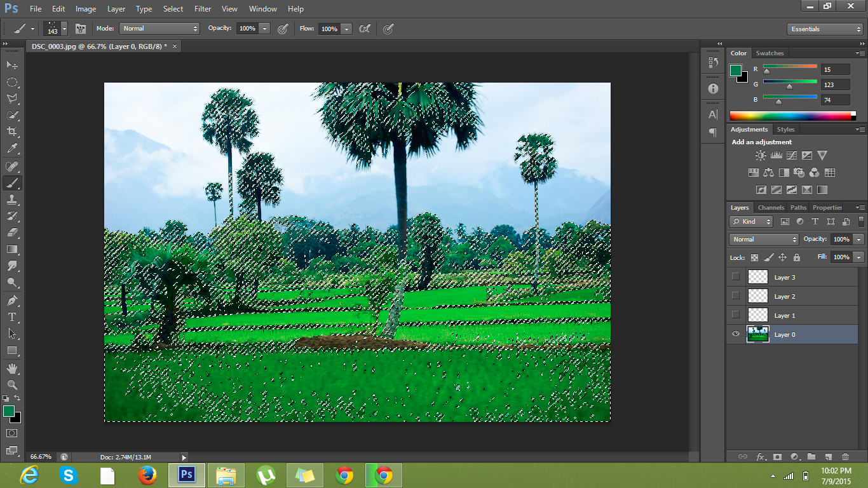Click the foreground color swatch in toolbar
This screenshot has height=488, width=868.
[9, 411]
